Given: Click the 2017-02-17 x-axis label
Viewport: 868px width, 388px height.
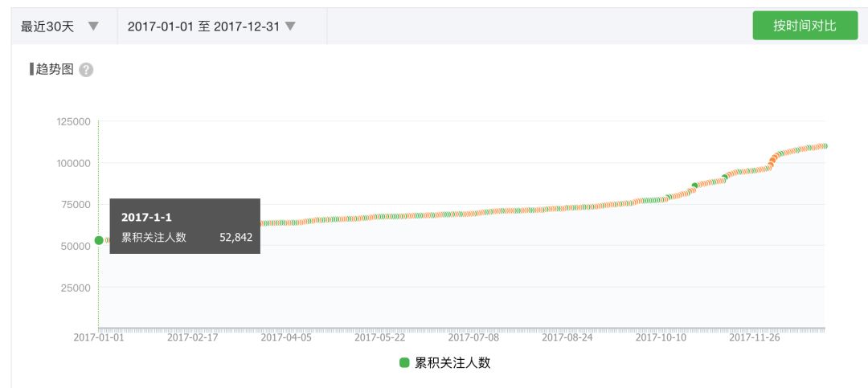Looking at the screenshot, I should click(x=193, y=337).
